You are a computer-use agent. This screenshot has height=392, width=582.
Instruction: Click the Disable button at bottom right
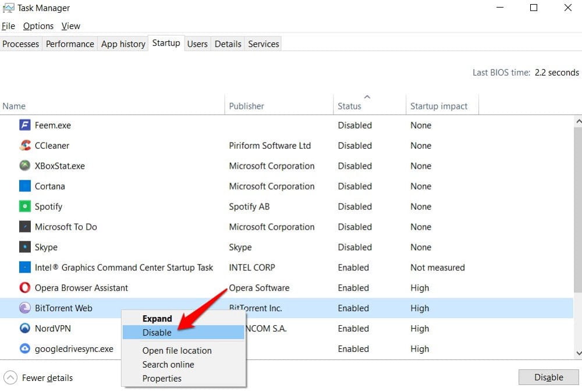coord(548,377)
